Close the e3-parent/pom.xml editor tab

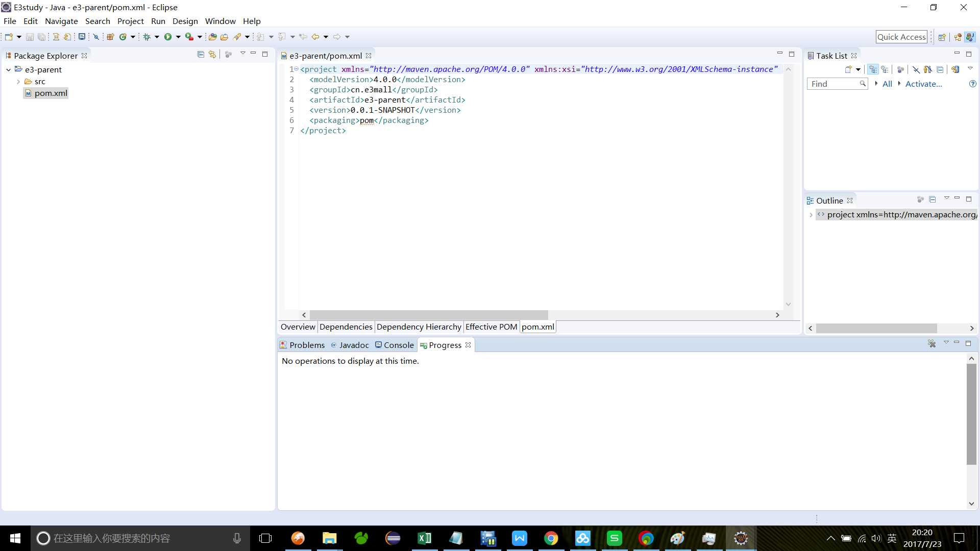369,56
